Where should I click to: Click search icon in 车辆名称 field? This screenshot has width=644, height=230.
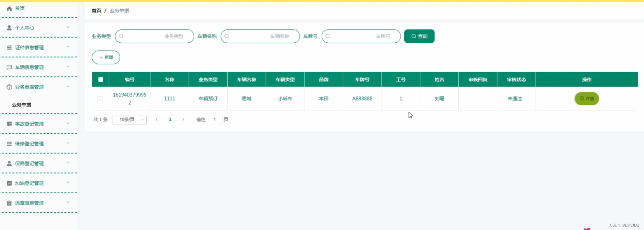(227, 36)
